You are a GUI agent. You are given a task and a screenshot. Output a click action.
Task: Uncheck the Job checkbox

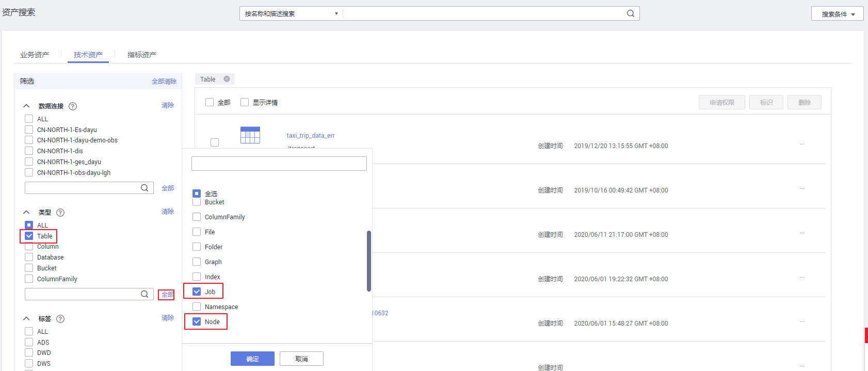197,292
